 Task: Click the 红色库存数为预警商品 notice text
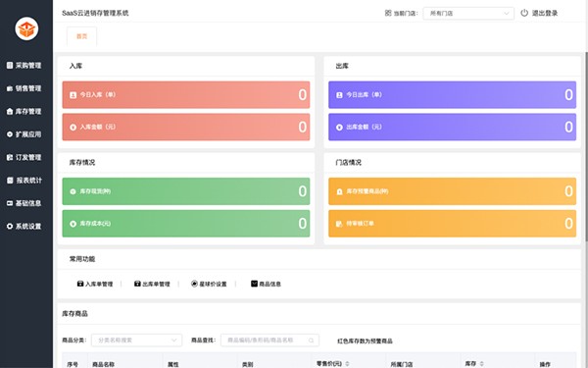pyautogui.click(x=365, y=341)
